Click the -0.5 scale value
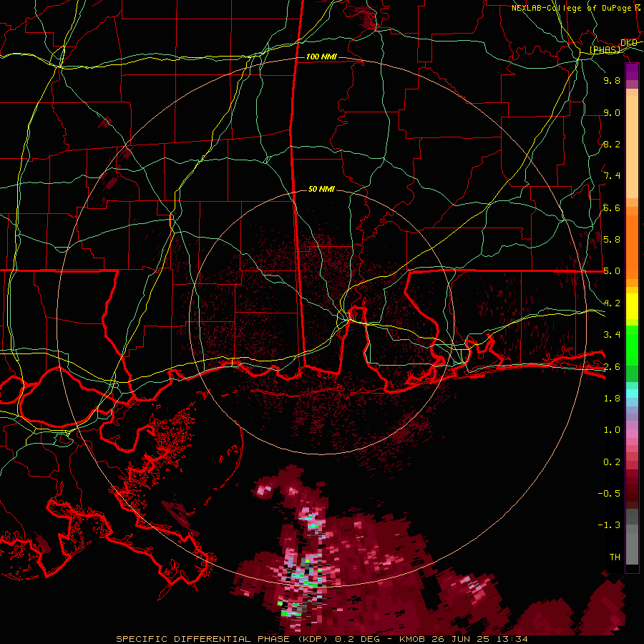The height and width of the screenshot is (644, 644). click(x=609, y=494)
